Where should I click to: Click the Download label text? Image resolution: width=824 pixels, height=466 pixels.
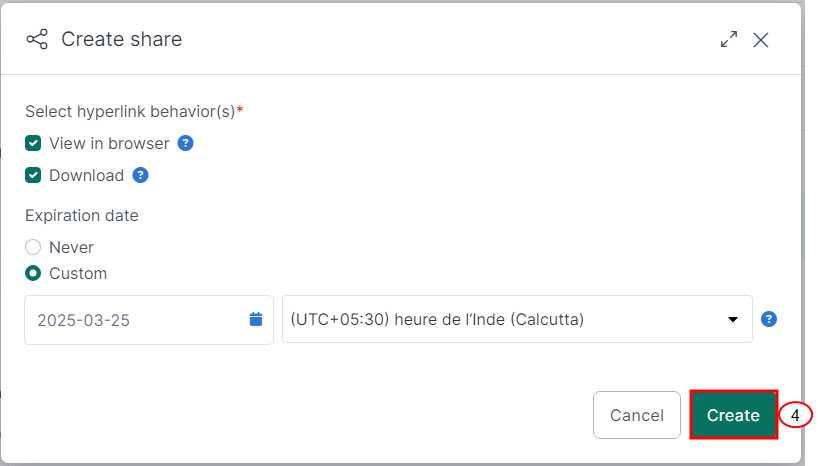(87, 175)
